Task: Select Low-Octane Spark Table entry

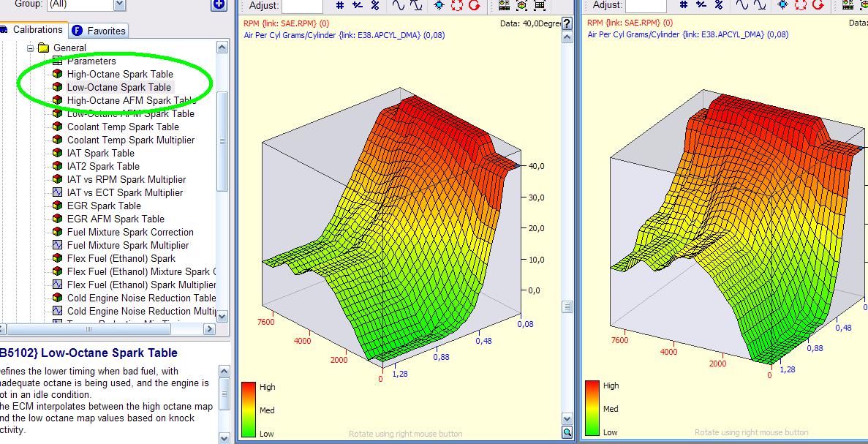Action: pos(119,88)
